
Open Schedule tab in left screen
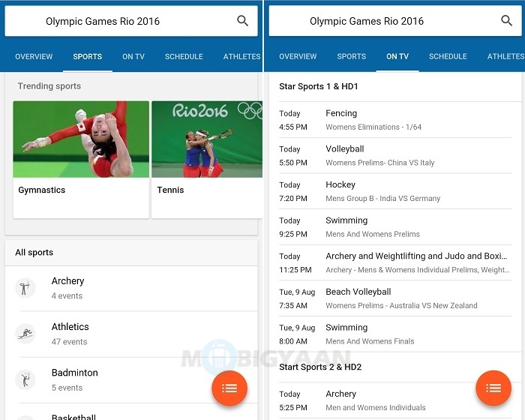184,56
